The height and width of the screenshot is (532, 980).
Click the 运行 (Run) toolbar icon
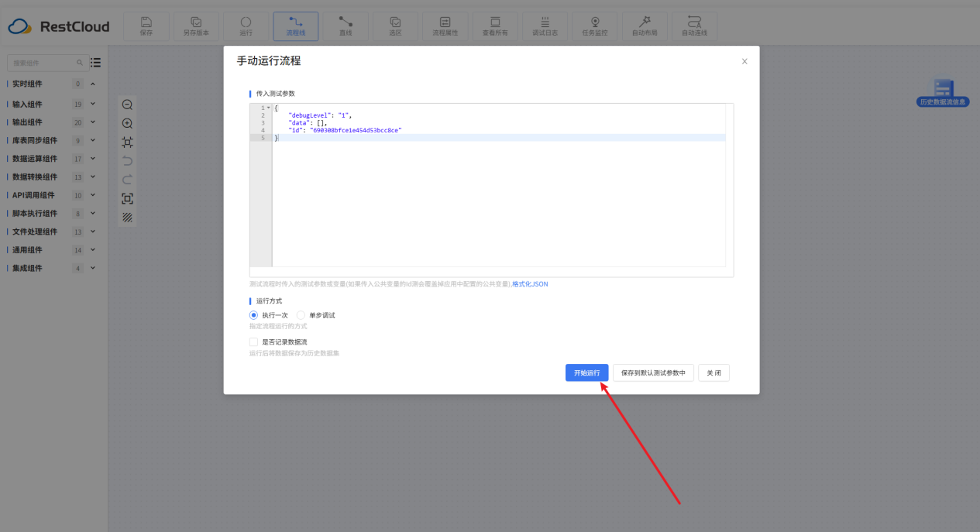click(x=246, y=26)
